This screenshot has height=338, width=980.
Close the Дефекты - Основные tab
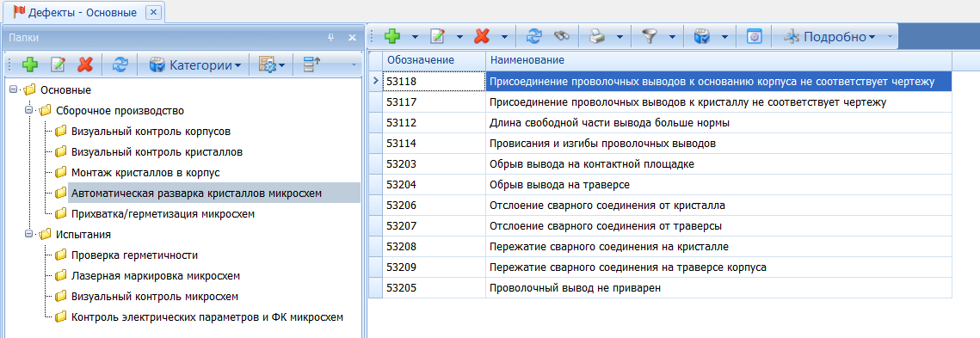154,12
